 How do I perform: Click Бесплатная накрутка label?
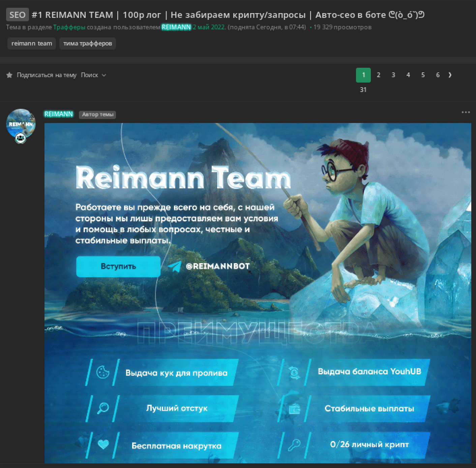click(x=176, y=446)
